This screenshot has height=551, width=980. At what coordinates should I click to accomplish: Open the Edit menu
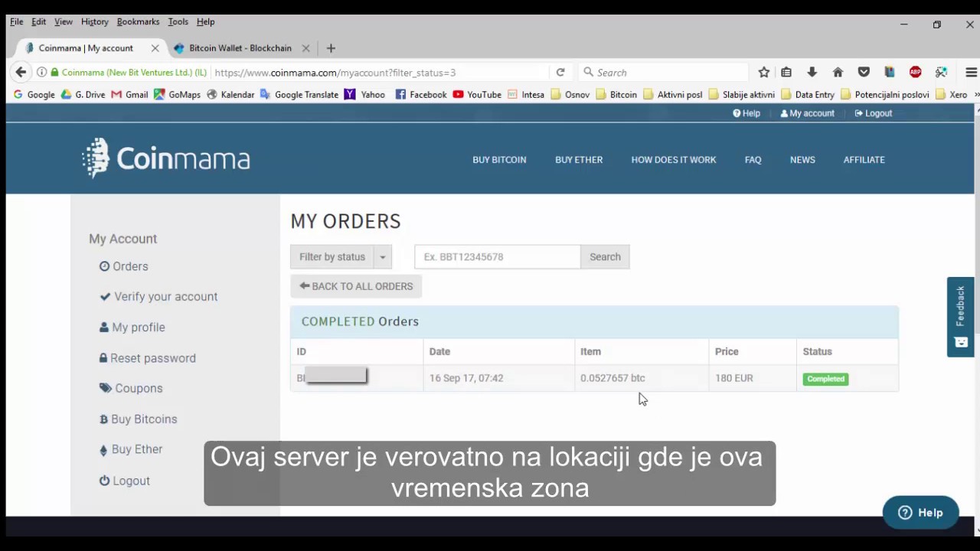[38, 21]
